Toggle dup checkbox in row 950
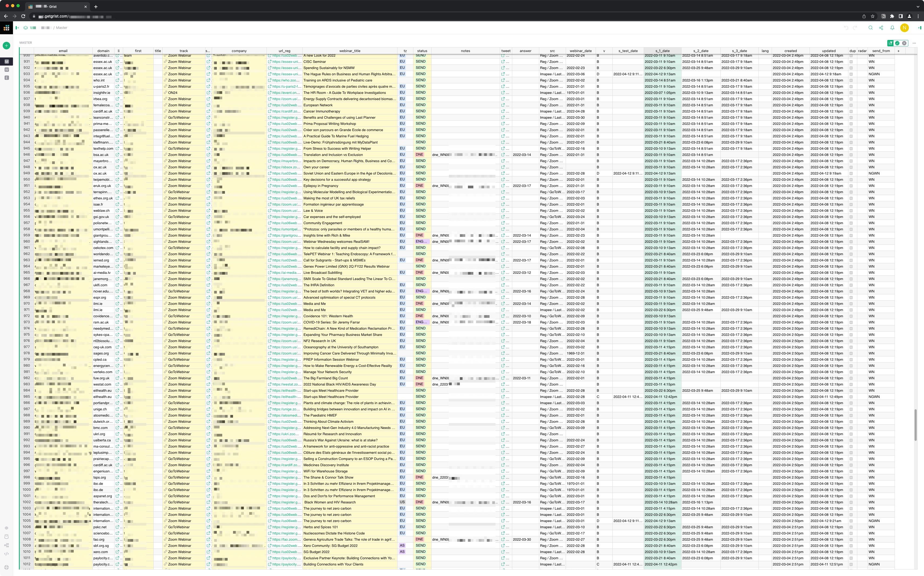The height and width of the screenshot is (576, 924). coord(851,180)
